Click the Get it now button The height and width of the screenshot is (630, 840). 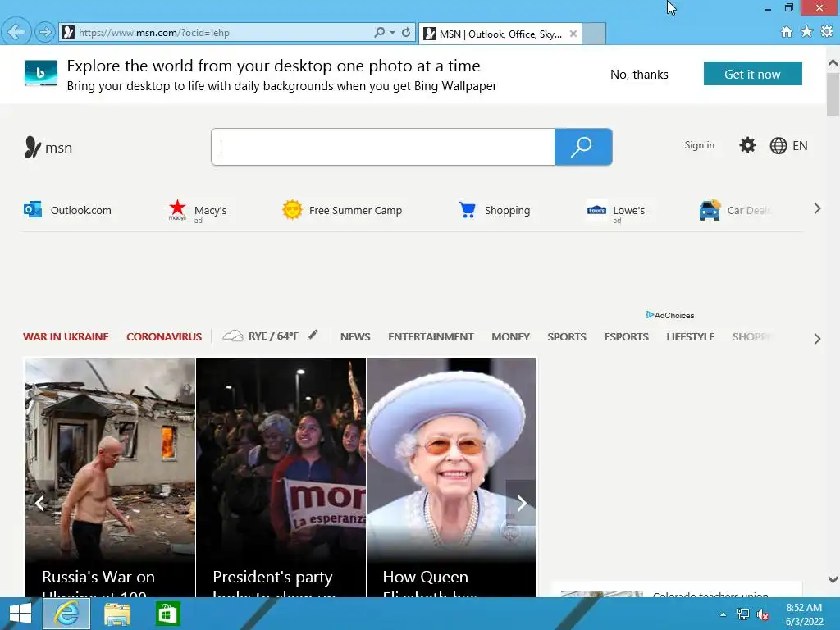point(753,74)
